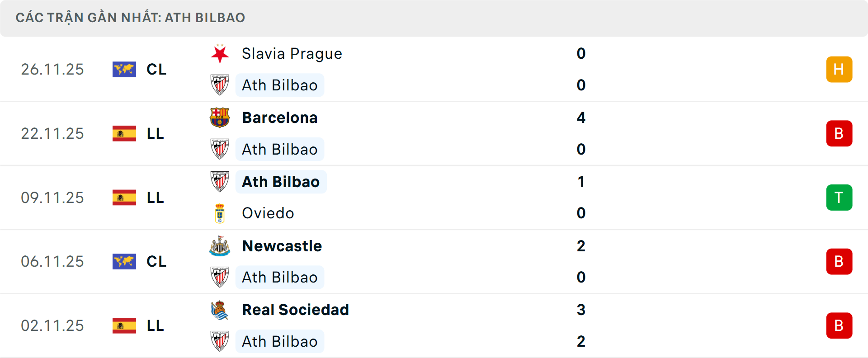Toggle the red B badge for Newcastle match
Image resolution: width=868 pixels, height=358 pixels.
point(840,261)
